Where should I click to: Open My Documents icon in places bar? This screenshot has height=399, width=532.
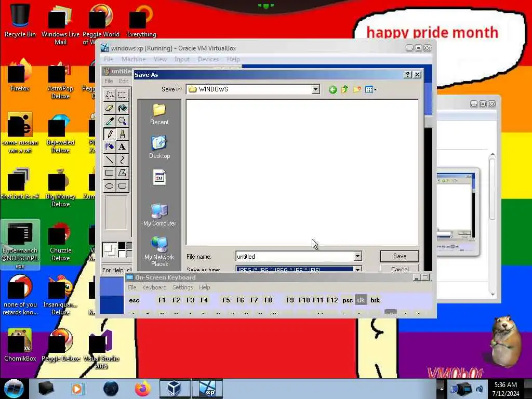click(x=159, y=178)
